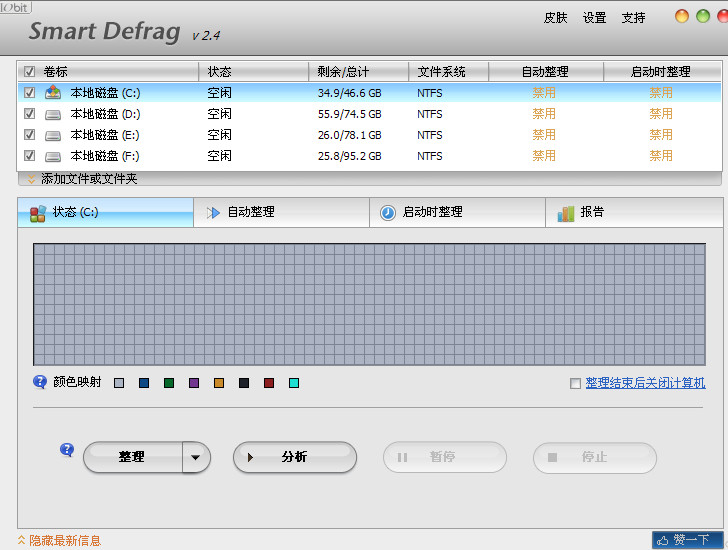The image size is (728, 550).
Task: Click the 停止 stop button
Action: [595, 457]
